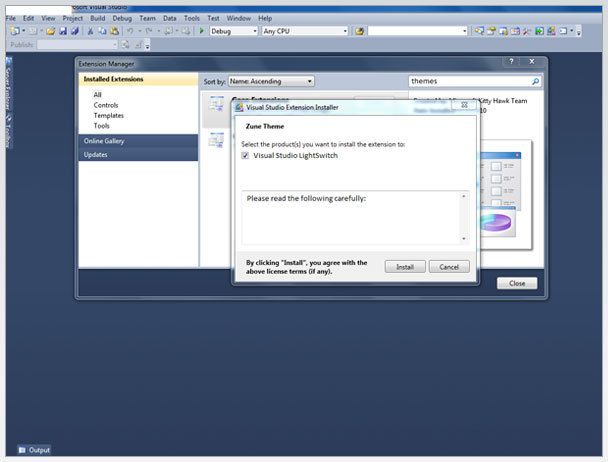Click the license text scrollbar up arrow
Viewport: 608px width, 462px height.
pos(464,196)
